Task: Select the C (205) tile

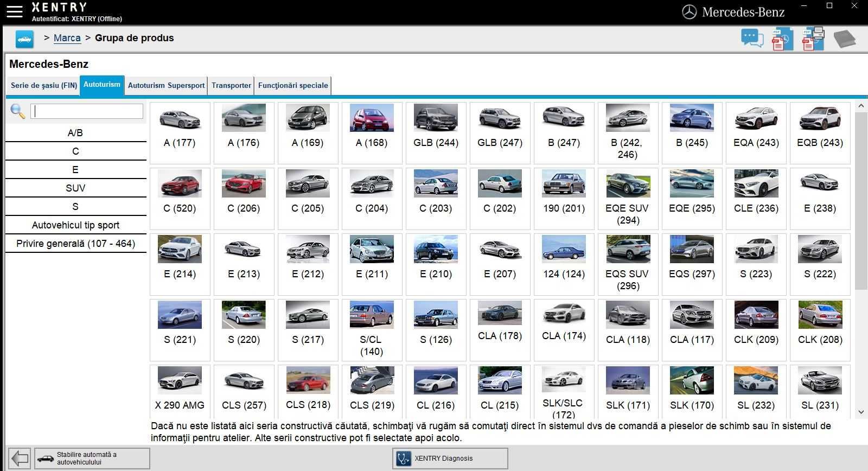Action: [308, 199]
